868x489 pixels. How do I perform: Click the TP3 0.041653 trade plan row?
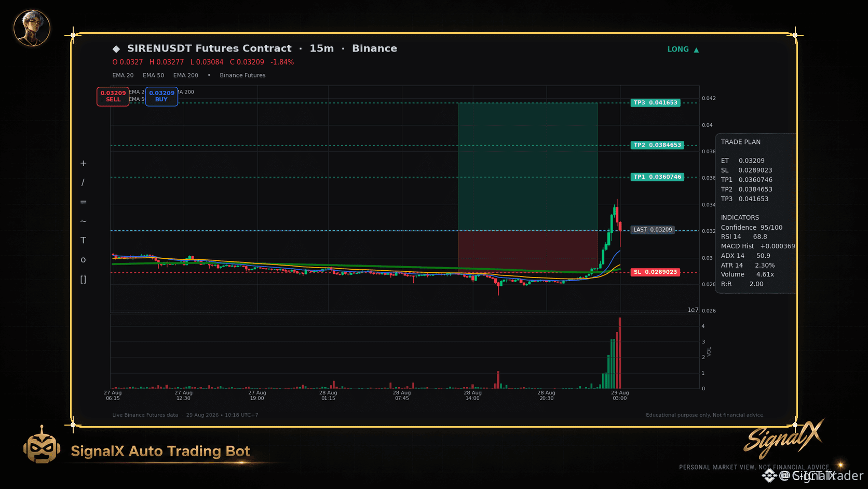(x=745, y=199)
